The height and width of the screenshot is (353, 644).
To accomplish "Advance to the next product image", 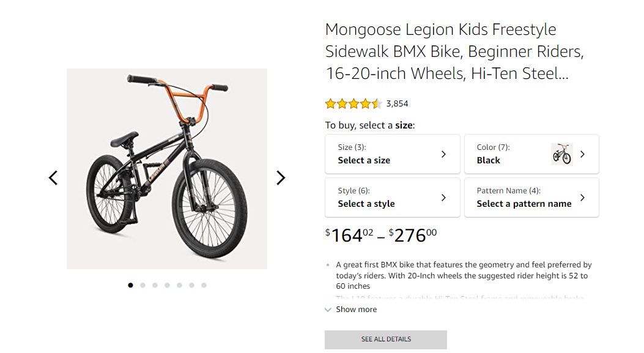I will (x=281, y=178).
